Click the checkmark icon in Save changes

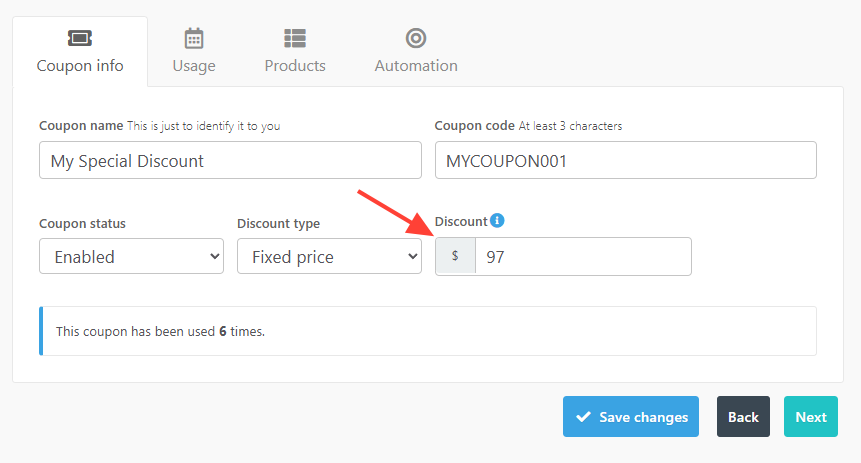[x=583, y=417]
